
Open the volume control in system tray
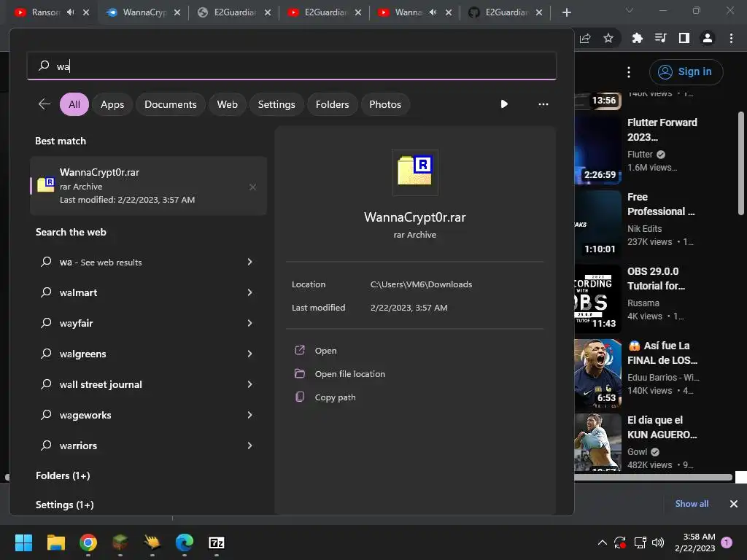658,542
